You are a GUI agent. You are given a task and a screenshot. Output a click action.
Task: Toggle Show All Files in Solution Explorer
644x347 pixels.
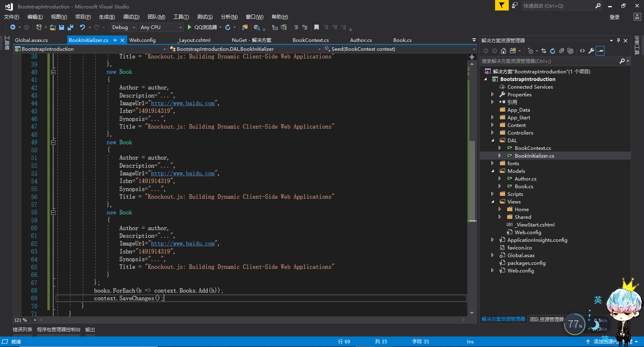pos(570,51)
